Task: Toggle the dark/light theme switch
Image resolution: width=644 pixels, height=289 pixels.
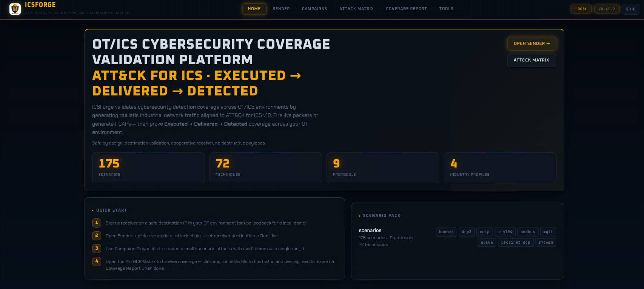Action: (x=630, y=9)
